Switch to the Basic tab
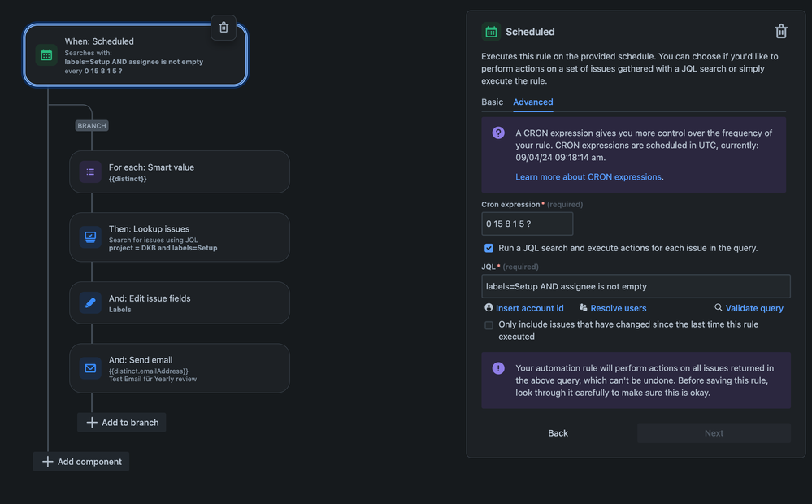 [x=492, y=102]
